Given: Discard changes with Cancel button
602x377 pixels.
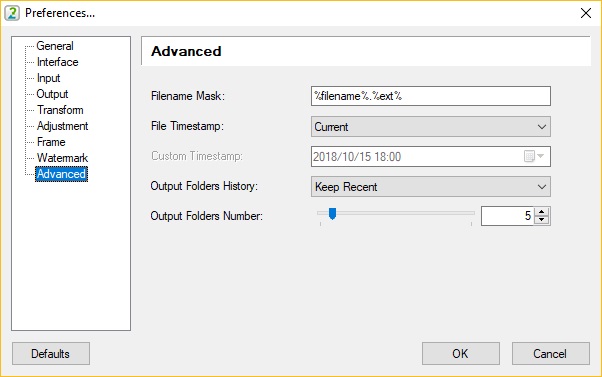Looking at the screenshot, I should click(551, 354).
